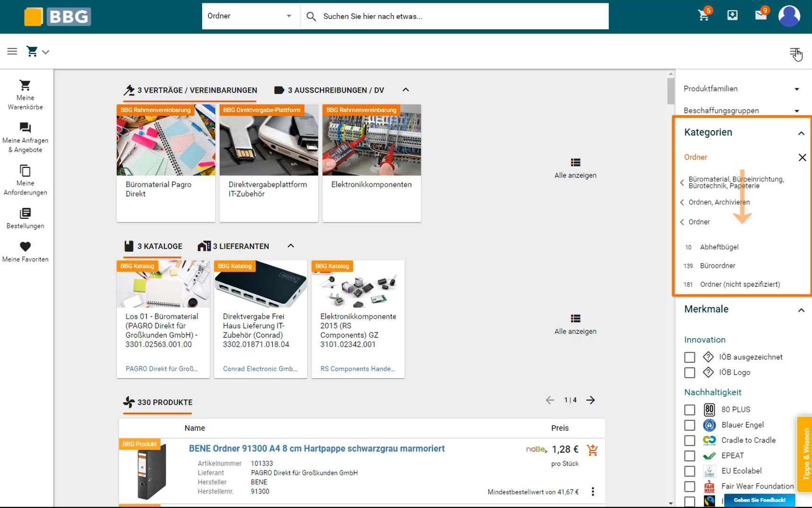812x508 pixels.
Task: Collapse the Kategorien section
Action: 801,133
